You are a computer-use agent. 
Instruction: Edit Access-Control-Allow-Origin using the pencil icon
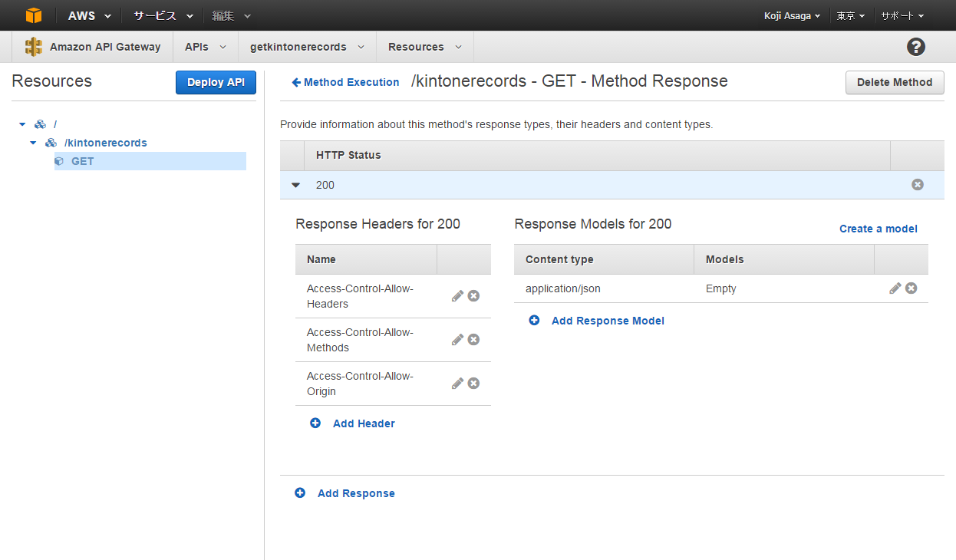coord(457,383)
